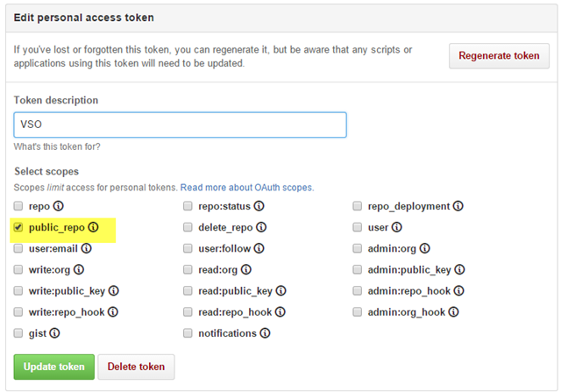
Task: Enable the admin:repo_hook checkbox
Action: [x=358, y=290]
